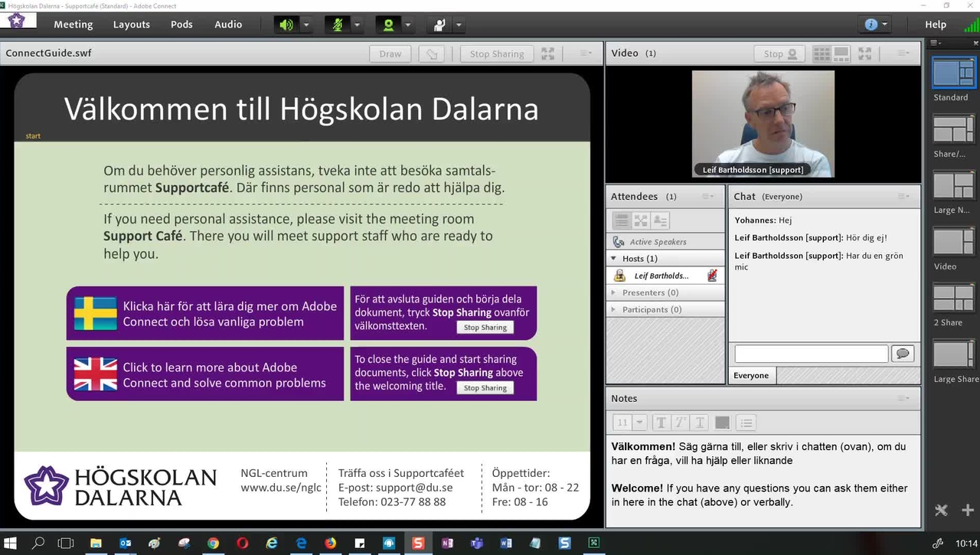Switch Attendees to attendee status view
The image size is (980, 555).
[660, 220]
